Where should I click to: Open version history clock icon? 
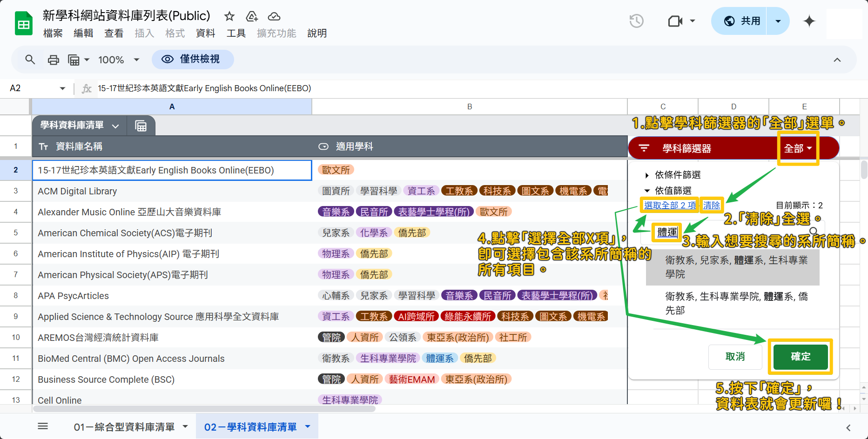tap(636, 21)
